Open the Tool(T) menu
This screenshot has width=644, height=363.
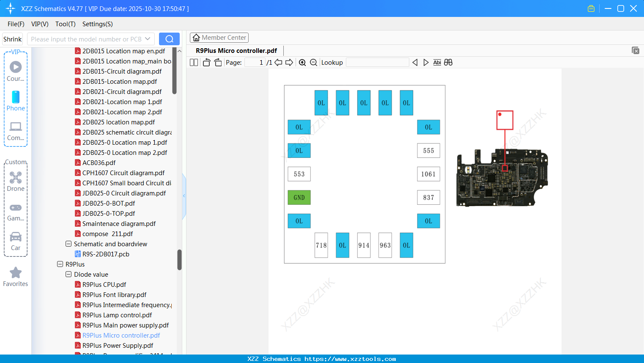(66, 24)
